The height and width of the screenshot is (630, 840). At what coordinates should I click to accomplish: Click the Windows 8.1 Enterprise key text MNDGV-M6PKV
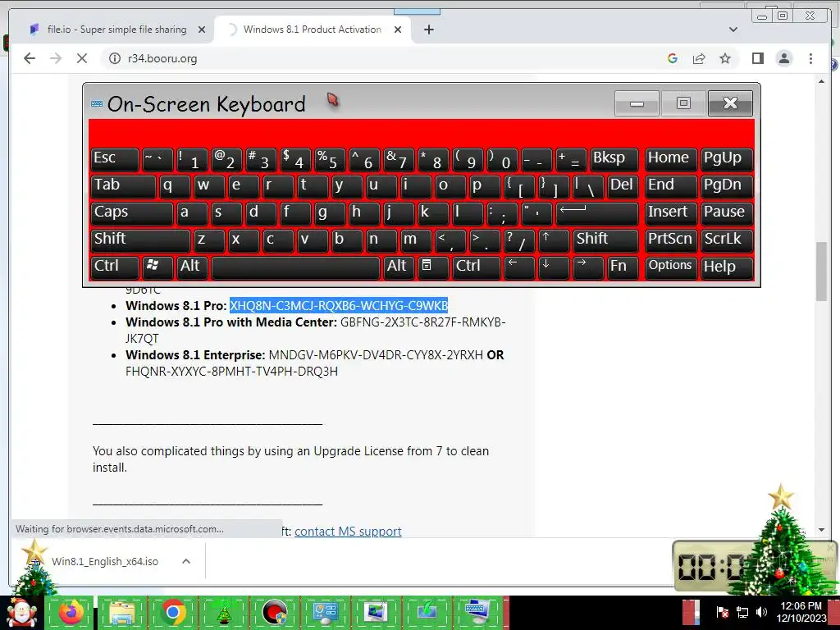point(376,355)
